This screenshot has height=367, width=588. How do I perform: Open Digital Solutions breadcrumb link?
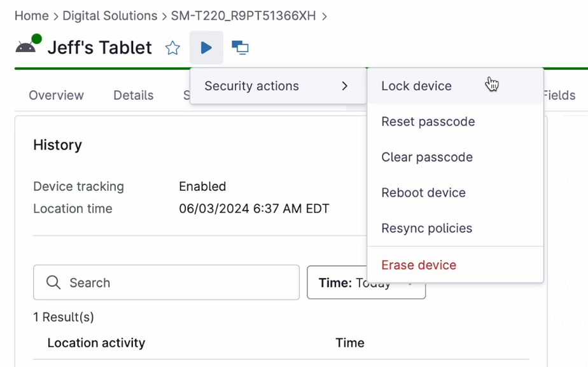pyautogui.click(x=110, y=16)
